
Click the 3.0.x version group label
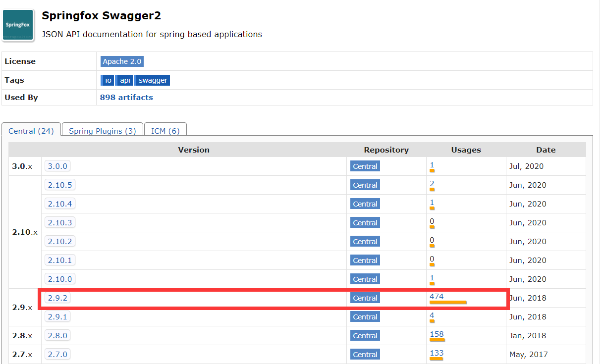click(22, 166)
